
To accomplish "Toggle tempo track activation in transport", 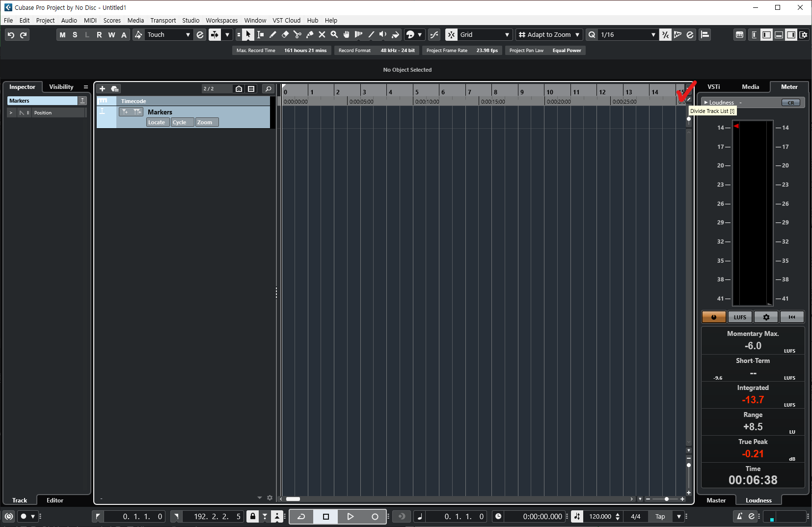I will click(577, 516).
